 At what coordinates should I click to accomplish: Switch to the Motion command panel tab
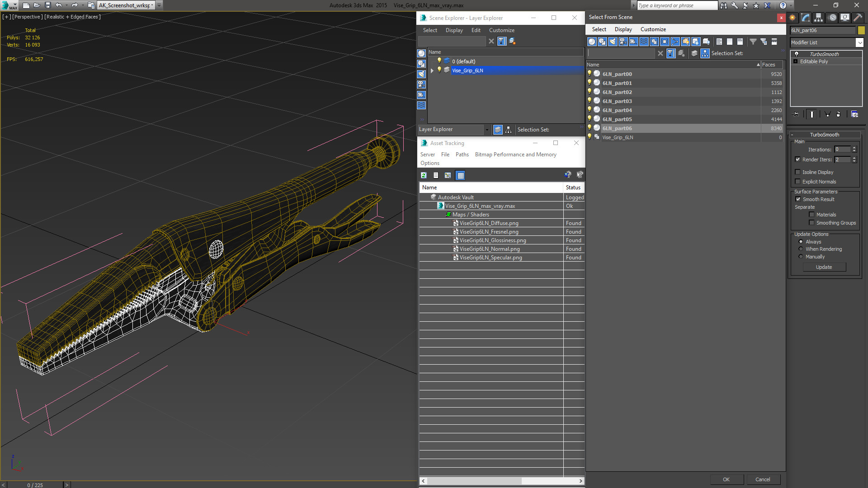click(x=832, y=18)
